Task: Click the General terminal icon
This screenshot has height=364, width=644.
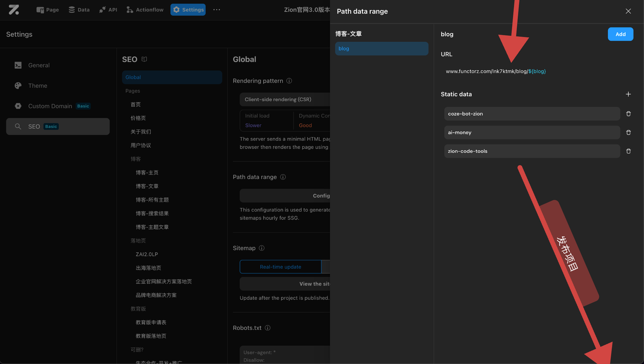Action: [x=18, y=65]
